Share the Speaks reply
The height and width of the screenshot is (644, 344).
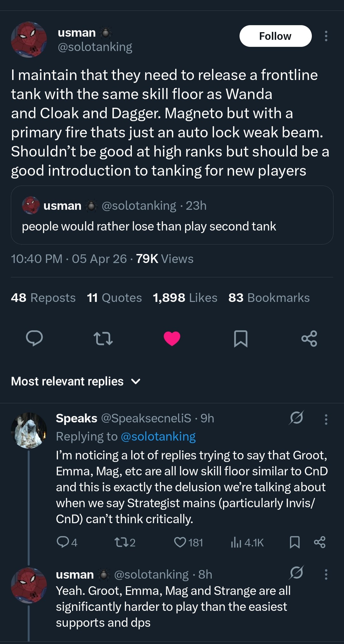coord(319,542)
